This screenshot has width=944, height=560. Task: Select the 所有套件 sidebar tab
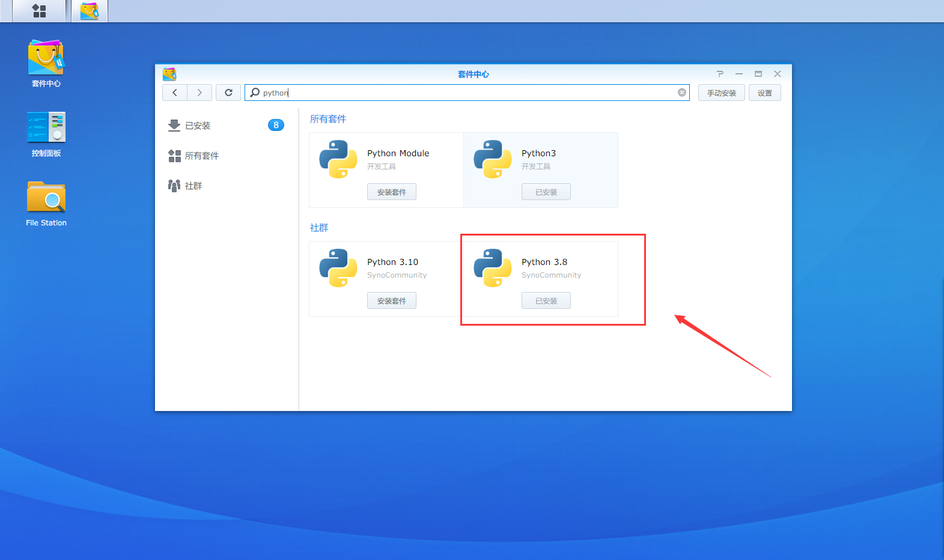(x=201, y=156)
